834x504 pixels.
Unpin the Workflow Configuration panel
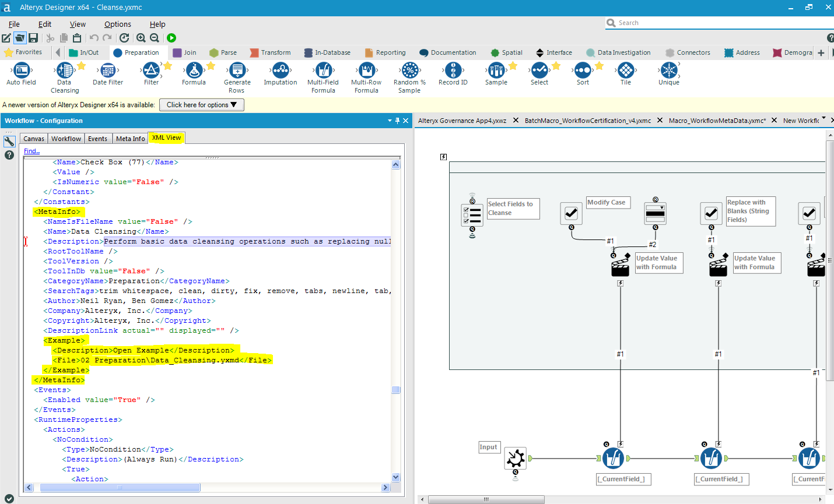(398, 121)
